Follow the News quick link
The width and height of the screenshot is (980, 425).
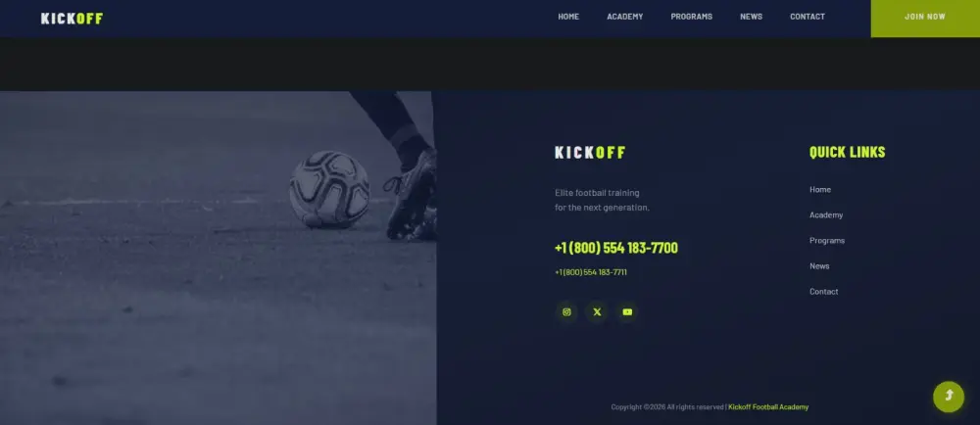point(818,266)
